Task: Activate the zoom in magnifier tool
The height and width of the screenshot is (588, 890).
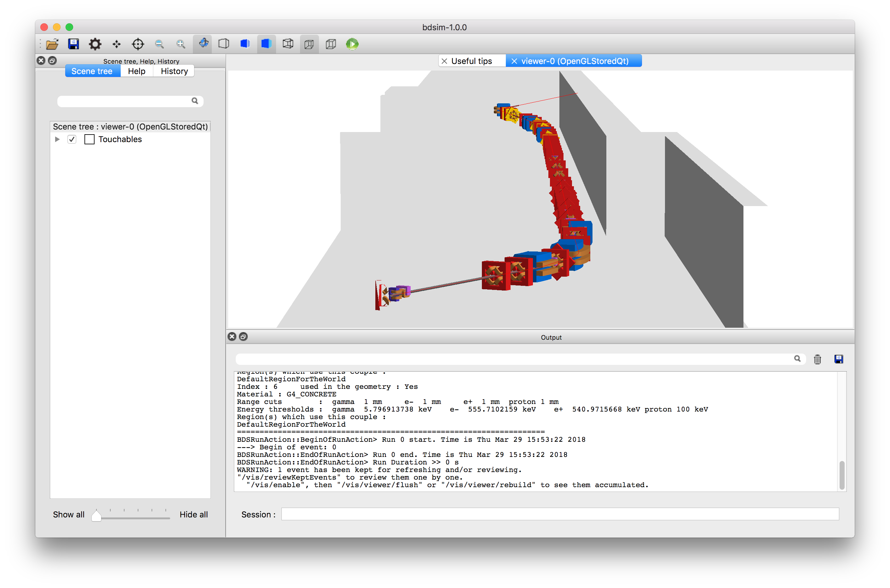Action: point(181,44)
